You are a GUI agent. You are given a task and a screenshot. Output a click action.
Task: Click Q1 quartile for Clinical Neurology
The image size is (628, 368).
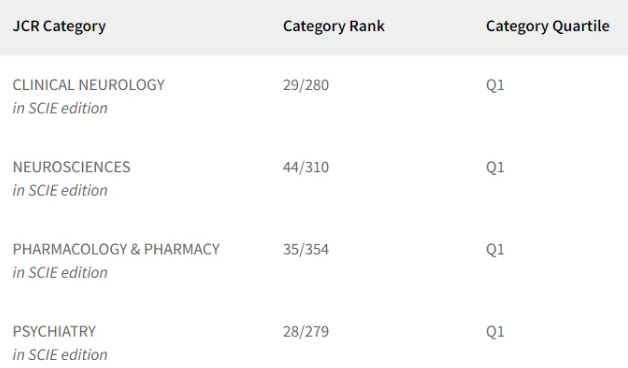click(x=495, y=85)
